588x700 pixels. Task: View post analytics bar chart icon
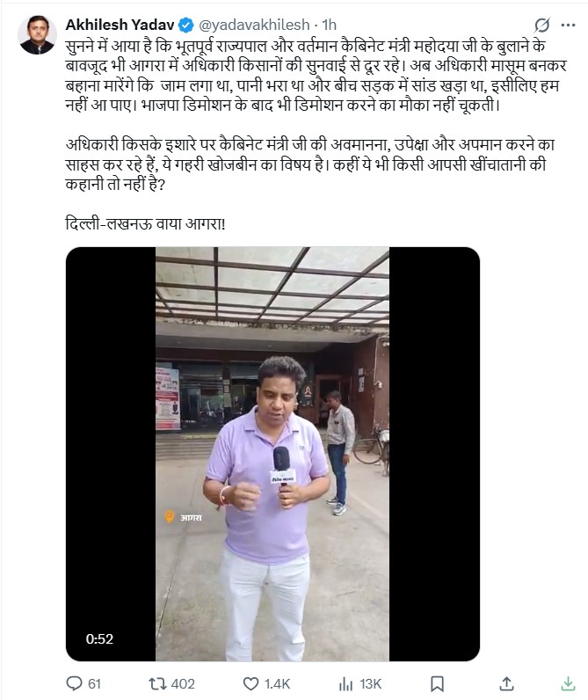coord(345,683)
